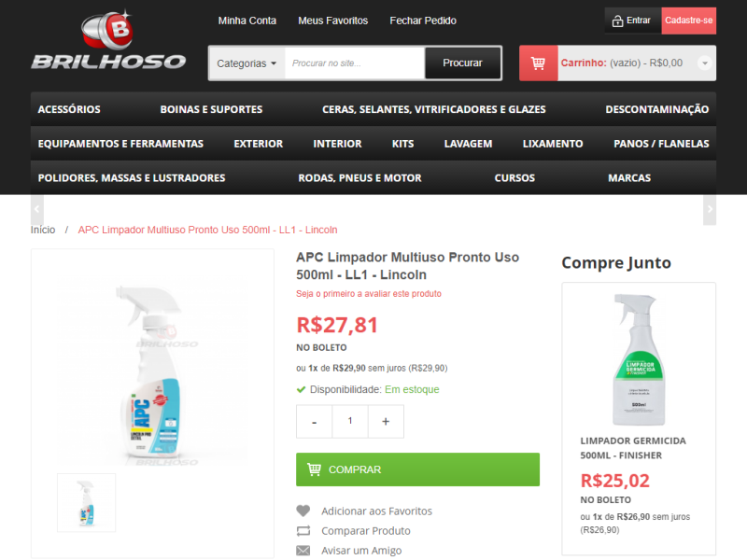Click the red shopping cart icon
Viewport: 747px width, 560px height.
(x=539, y=63)
